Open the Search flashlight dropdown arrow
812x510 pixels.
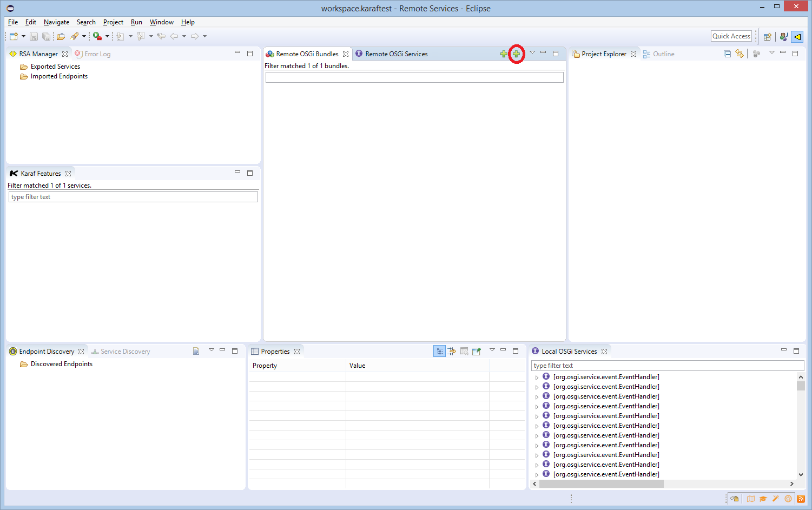pyautogui.click(x=84, y=36)
